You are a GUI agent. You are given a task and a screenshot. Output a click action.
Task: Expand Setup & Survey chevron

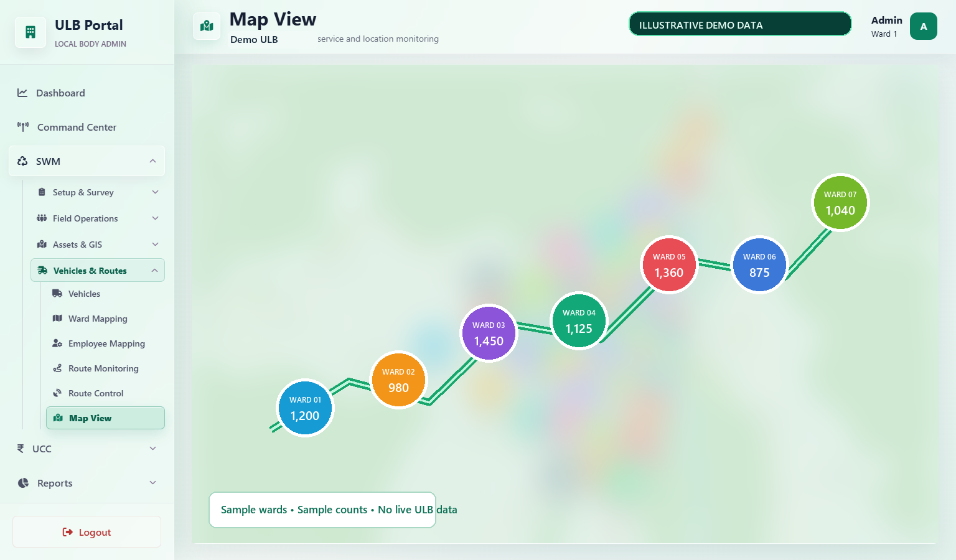[x=156, y=192]
